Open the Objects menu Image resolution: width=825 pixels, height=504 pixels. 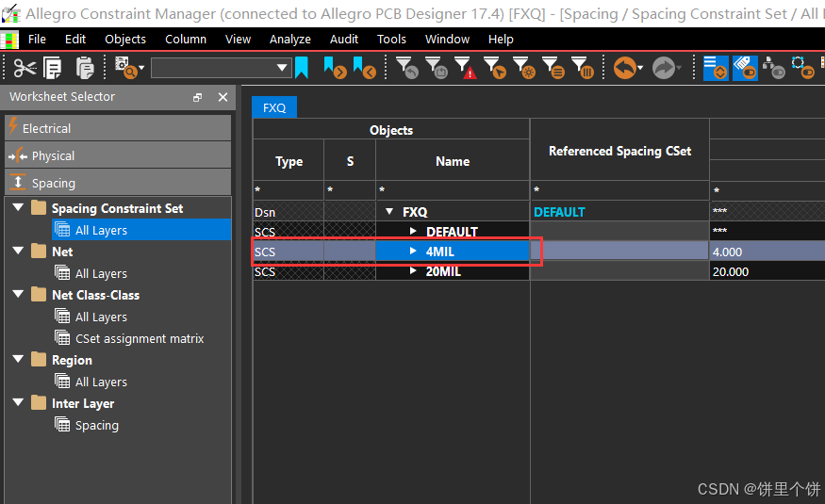coord(125,40)
